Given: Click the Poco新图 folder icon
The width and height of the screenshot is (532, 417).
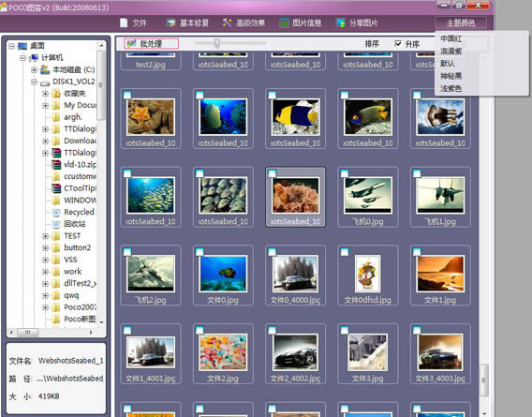Looking at the screenshot, I should click(56, 320).
